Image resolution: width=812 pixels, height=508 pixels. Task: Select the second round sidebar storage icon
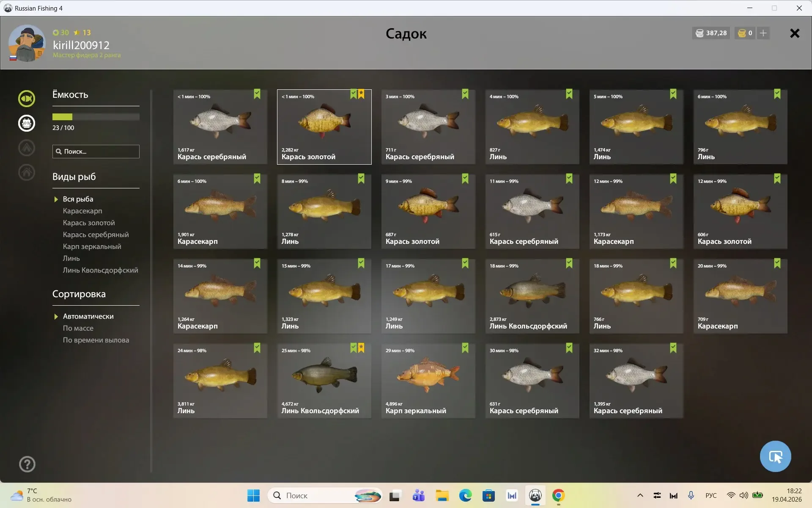27,123
